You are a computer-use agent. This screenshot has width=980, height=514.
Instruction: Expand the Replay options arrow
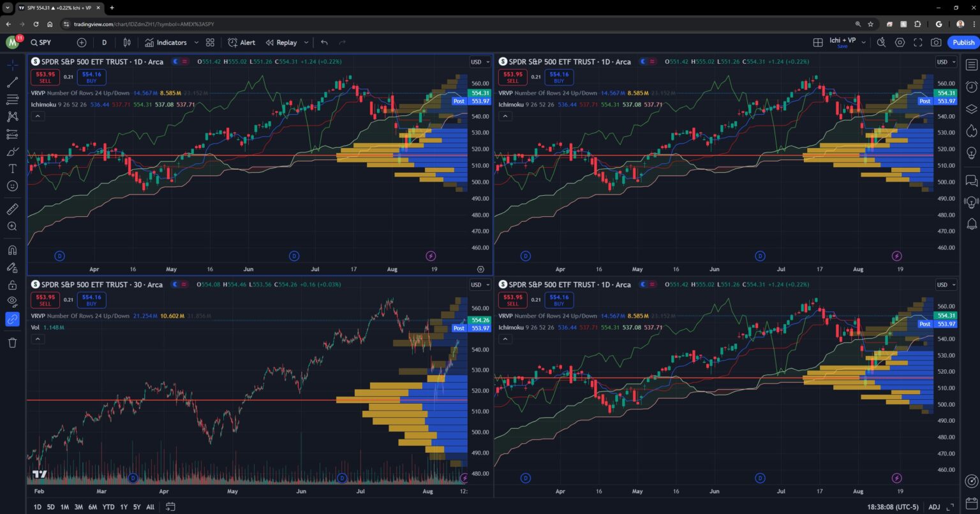pos(306,42)
